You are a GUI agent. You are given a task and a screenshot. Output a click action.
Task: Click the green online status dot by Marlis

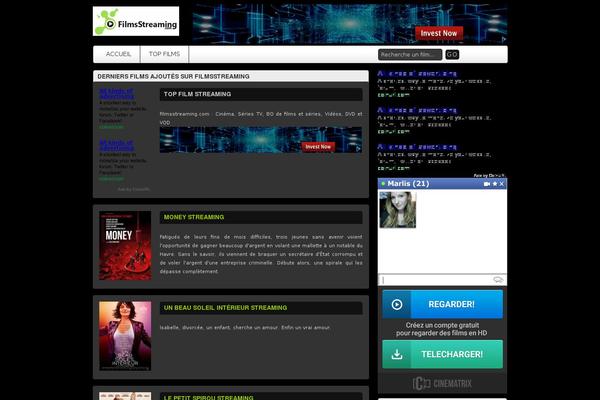coord(383,184)
